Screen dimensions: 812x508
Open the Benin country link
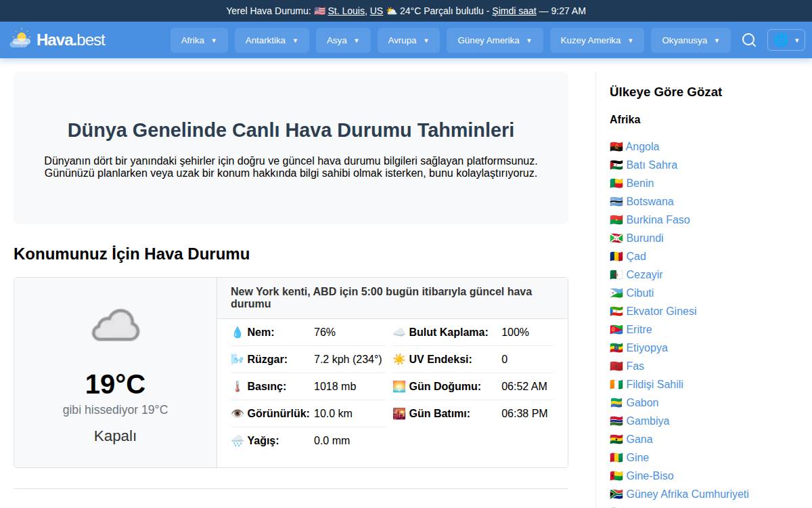pyautogui.click(x=640, y=183)
